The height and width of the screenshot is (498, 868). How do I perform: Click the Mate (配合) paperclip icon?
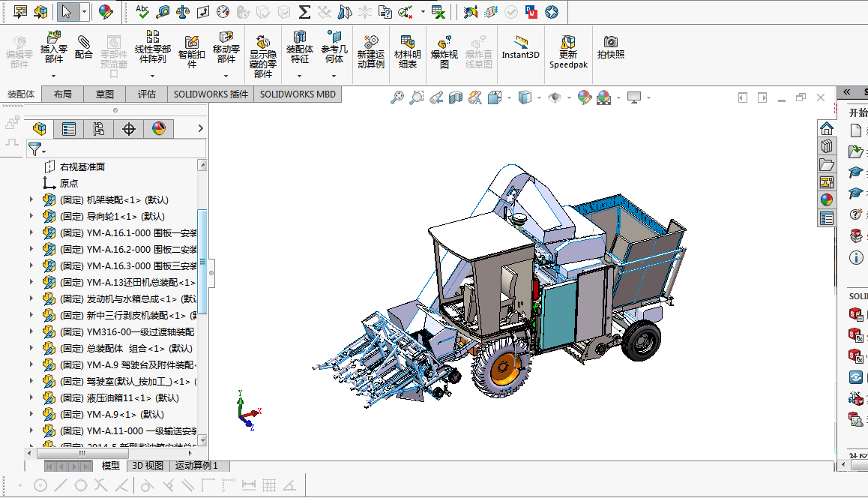(x=84, y=41)
